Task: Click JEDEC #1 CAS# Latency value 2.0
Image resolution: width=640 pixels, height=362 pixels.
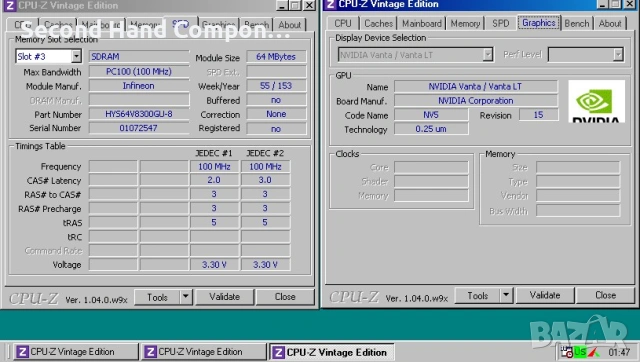Action: [x=214, y=180]
